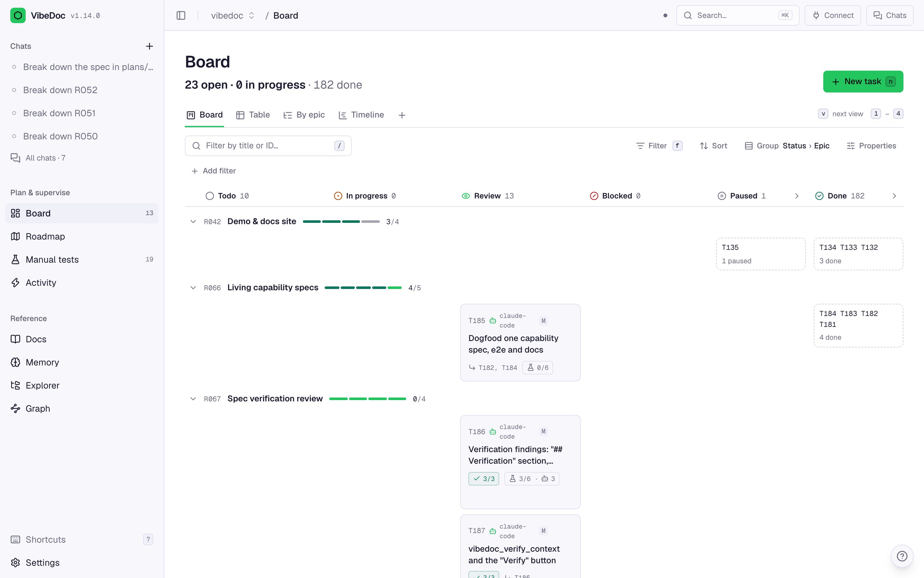Click the help question mark icon
The image size is (924, 578).
point(902,556)
